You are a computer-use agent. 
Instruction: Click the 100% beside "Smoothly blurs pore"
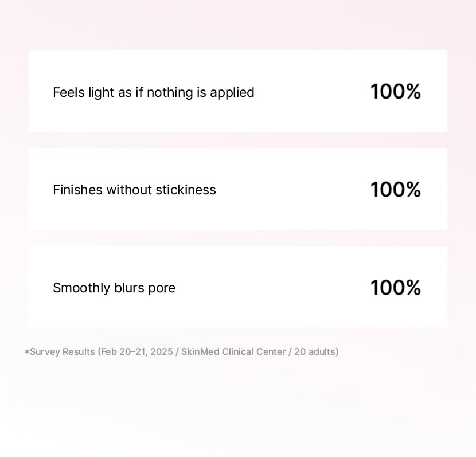point(396,287)
